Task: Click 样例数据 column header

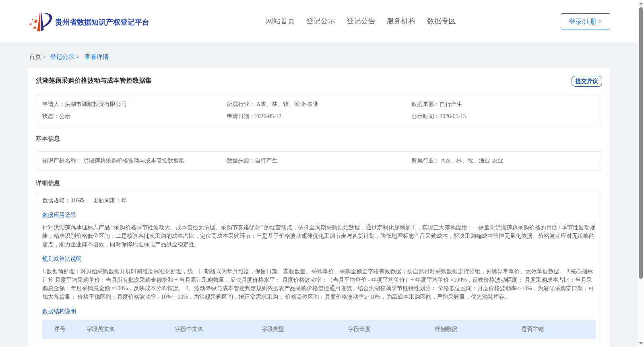Action: pos(446,329)
